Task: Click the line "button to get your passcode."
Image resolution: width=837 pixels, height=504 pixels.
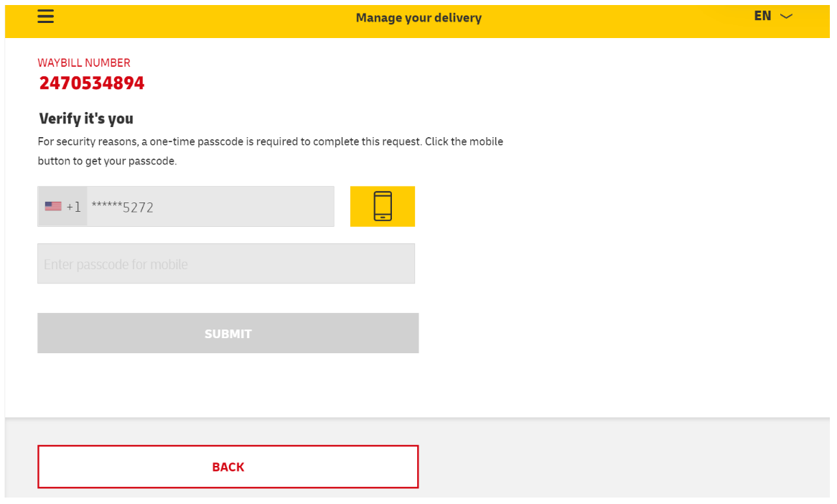Action: point(107,161)
